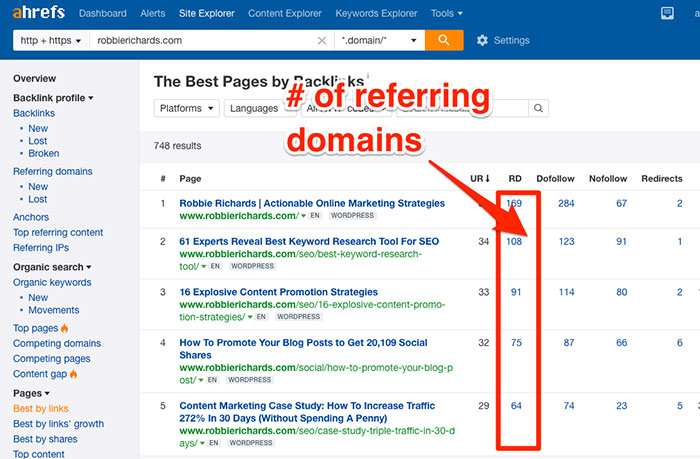Image resolution: width=700 pixels, height=459 pixels.
Task: Collapse the Backlink profile section
Action: tap(53, 98)
